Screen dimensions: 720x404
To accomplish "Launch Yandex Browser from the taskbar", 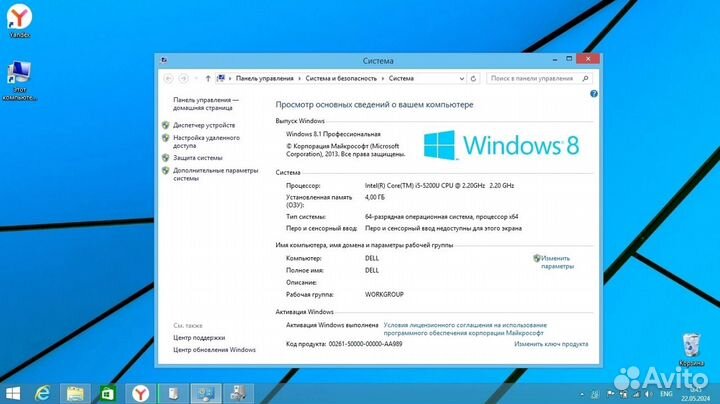I will [x=141, y=393].
